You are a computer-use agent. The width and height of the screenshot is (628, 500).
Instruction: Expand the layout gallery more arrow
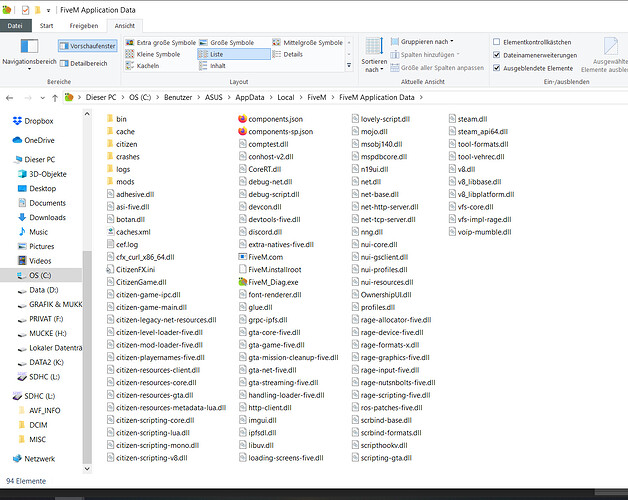[349, 65]
